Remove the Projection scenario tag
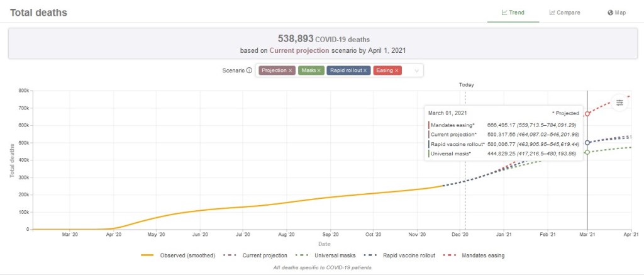The image size is (644, 275). (290, 70)
